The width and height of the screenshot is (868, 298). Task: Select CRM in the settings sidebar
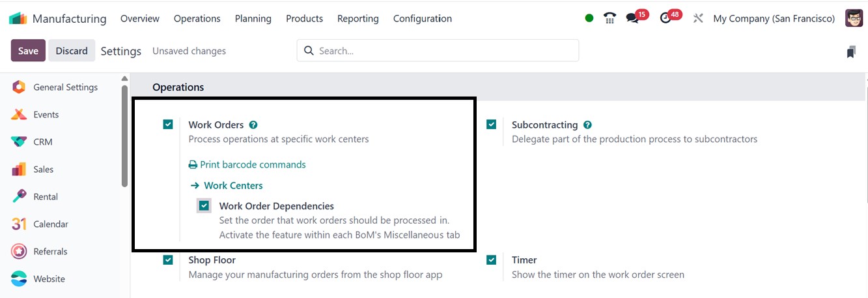tap(43, 142)
